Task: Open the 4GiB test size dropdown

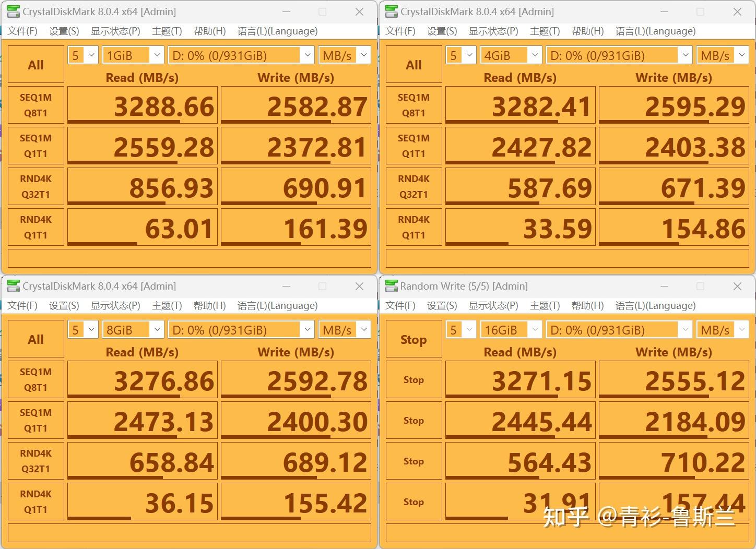Action: tap(511, 55)
